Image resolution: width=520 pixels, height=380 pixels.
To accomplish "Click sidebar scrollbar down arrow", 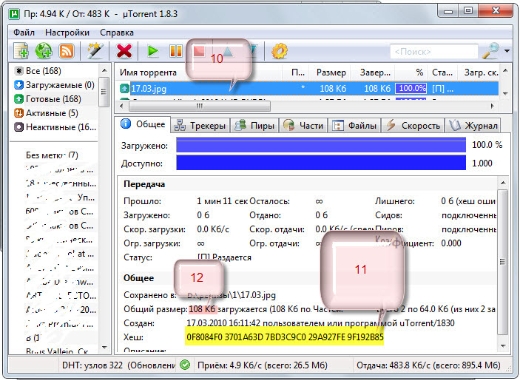I will tap(104, 347).
